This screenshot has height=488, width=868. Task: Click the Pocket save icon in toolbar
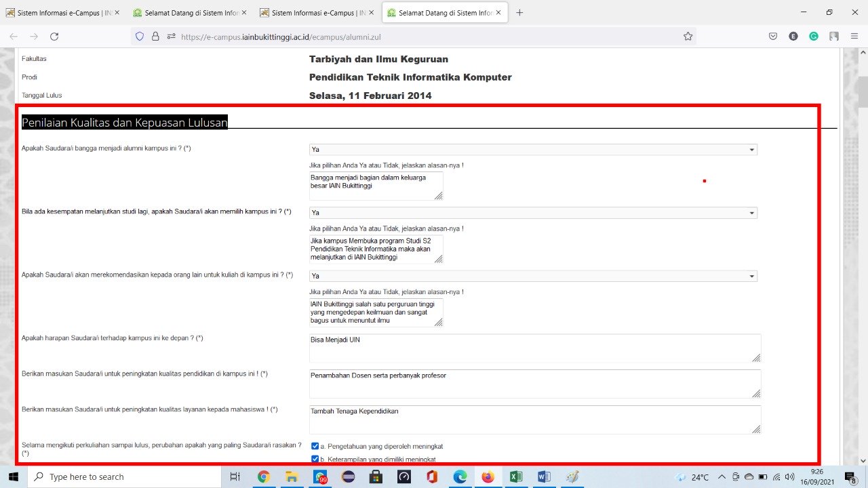(773, 37)
